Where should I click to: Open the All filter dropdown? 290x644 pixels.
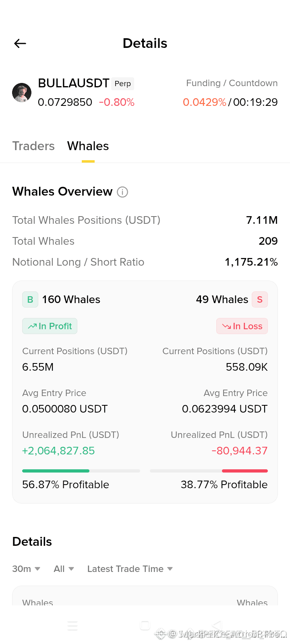pos(64,569)
